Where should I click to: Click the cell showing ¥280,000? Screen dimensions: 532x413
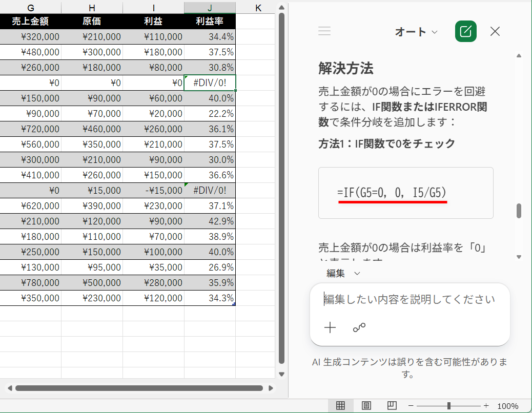click(153, 282)
